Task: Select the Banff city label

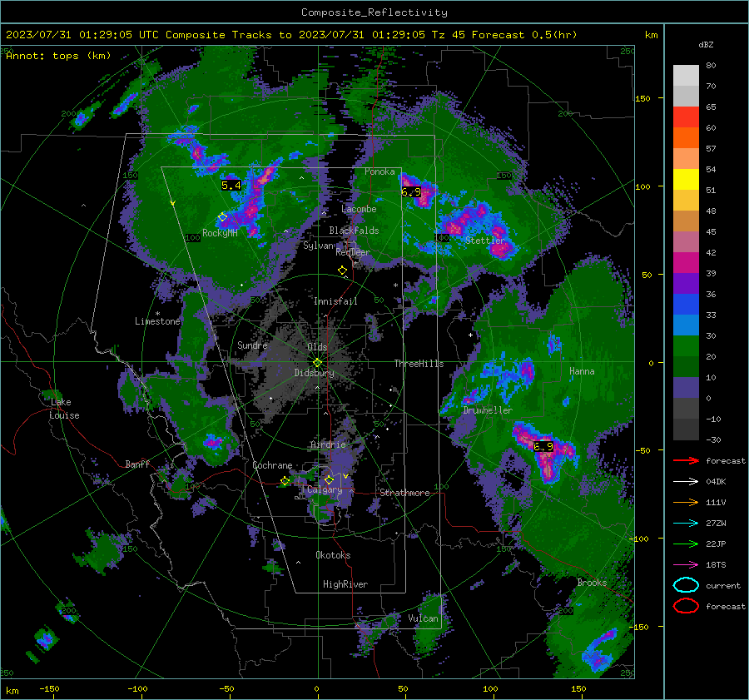Action: pos(137,464)
